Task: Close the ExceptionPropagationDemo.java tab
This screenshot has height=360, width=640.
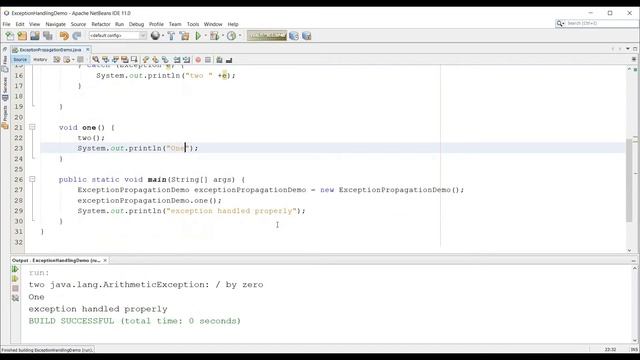Action: pos(87,49)
